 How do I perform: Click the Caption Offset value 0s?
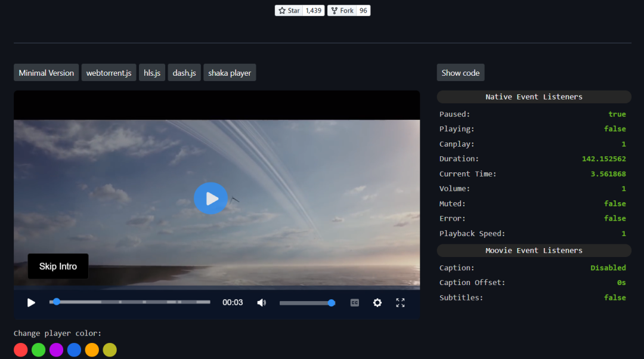[x=621, y=283]
